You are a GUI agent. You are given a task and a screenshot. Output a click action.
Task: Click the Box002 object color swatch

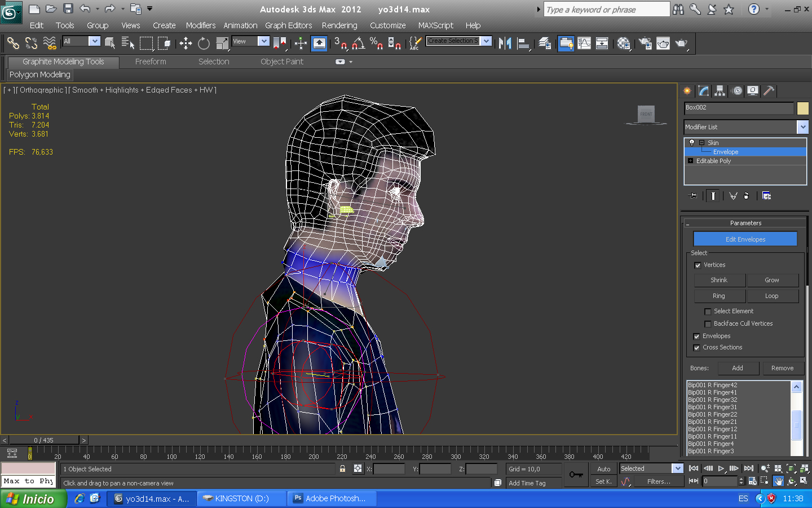802,108
